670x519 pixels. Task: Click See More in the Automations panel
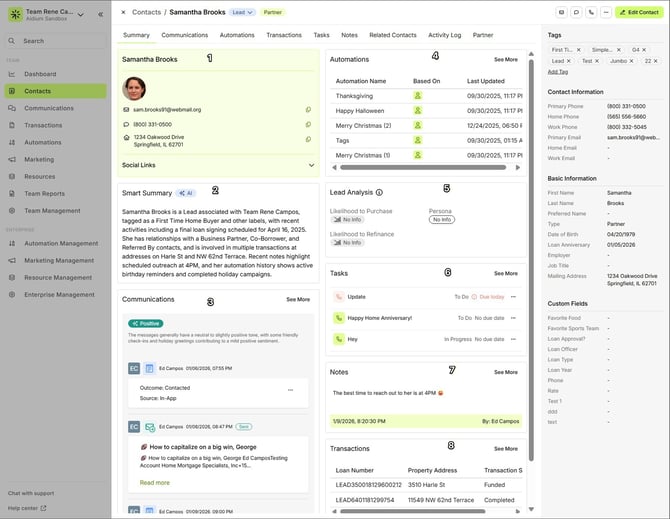pos(505,60)
